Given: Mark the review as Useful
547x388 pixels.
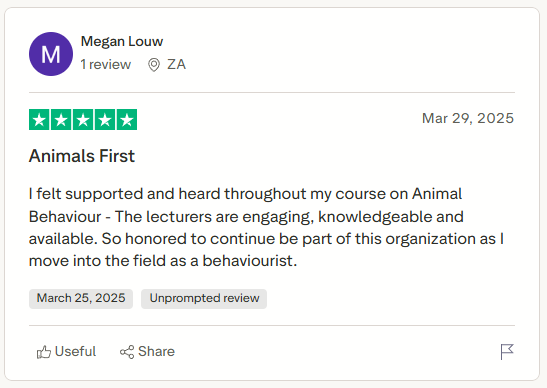Looking at the screenshot, I should pyautogui.click(x=66, y=352).
